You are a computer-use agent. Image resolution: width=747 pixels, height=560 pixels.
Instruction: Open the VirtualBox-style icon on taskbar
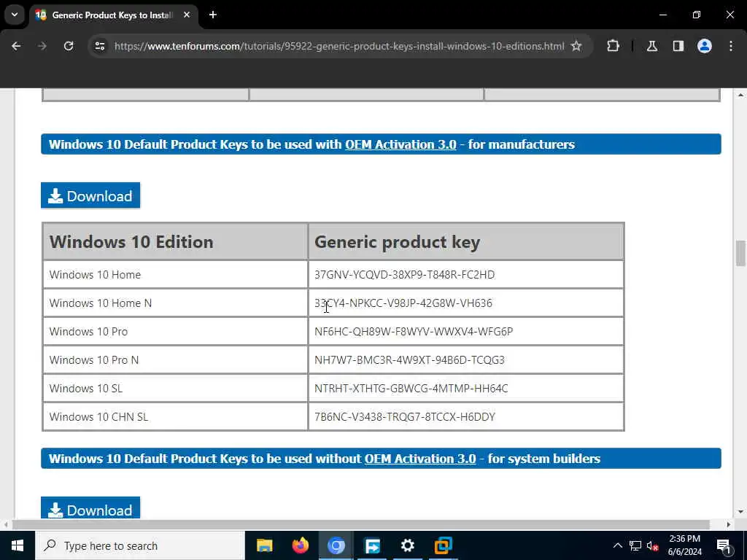click(443, 545)
